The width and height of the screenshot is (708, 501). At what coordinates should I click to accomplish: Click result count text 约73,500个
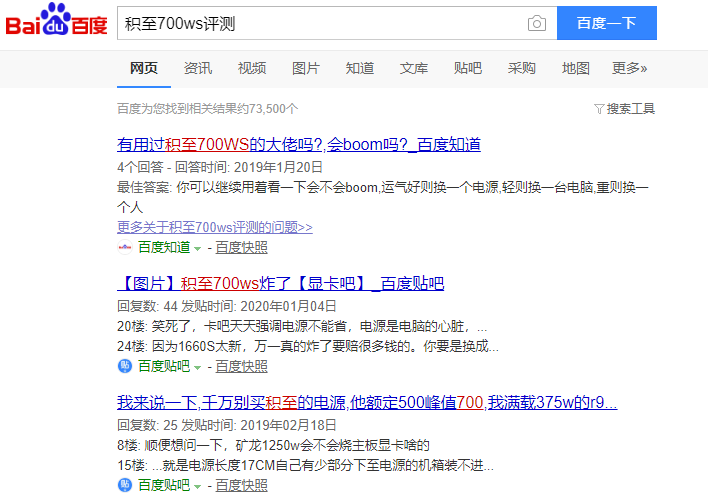[x=207, y=109]
